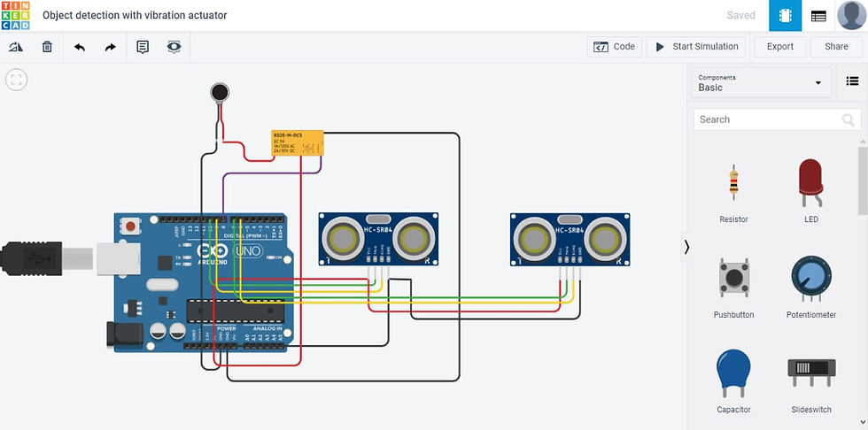Screen dimensions: 868x430
Task: Select the yellow relay component
Action: [x=298, y=143]
